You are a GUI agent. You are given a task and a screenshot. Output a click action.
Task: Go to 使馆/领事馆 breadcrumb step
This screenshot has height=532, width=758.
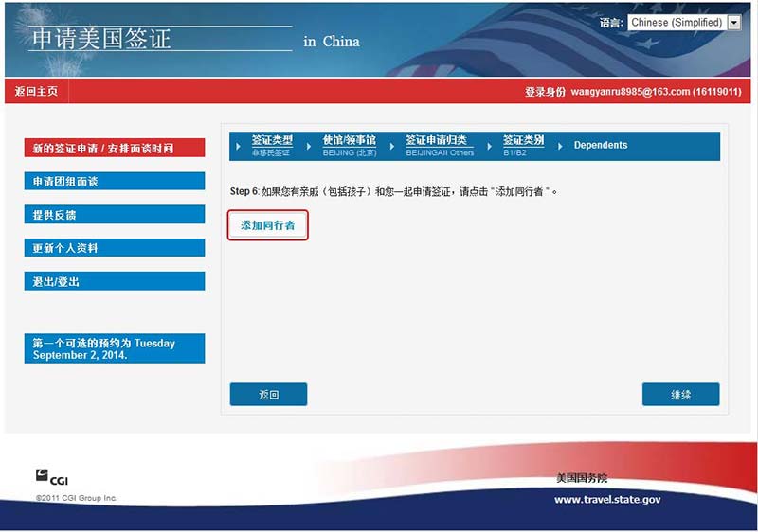(x=349, y=140)
